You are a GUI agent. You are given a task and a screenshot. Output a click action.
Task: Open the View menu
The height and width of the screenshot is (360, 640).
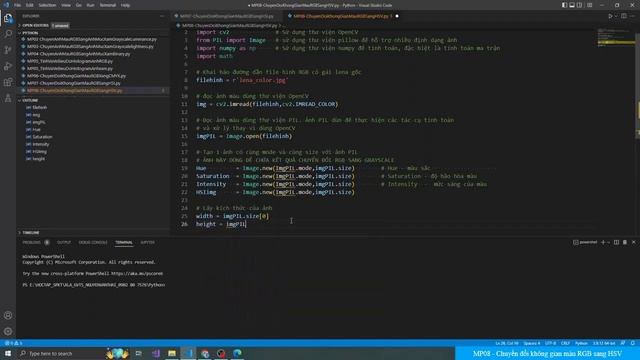(66, 5)
